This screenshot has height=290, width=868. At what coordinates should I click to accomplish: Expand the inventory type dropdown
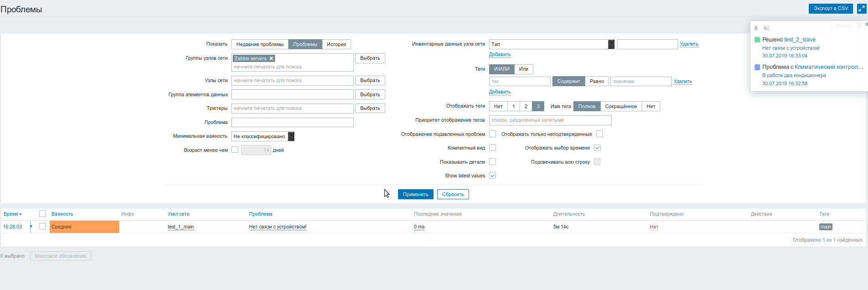click(x=611, y=44)
